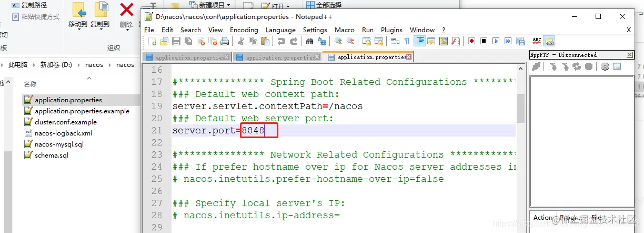Select application.properties.example in Explorer
Image resolution: width=644 pixels, height=233 pixels.
[82, 111]
